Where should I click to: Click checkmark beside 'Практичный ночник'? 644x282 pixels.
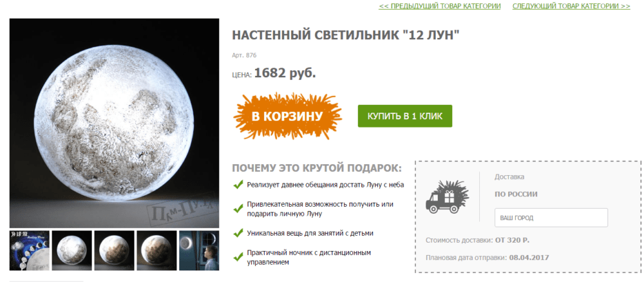coord(238,257)
